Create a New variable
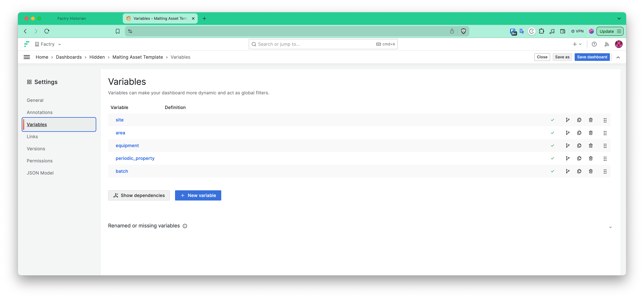Viewport: 644px width, 299px height. coord(198,196)
